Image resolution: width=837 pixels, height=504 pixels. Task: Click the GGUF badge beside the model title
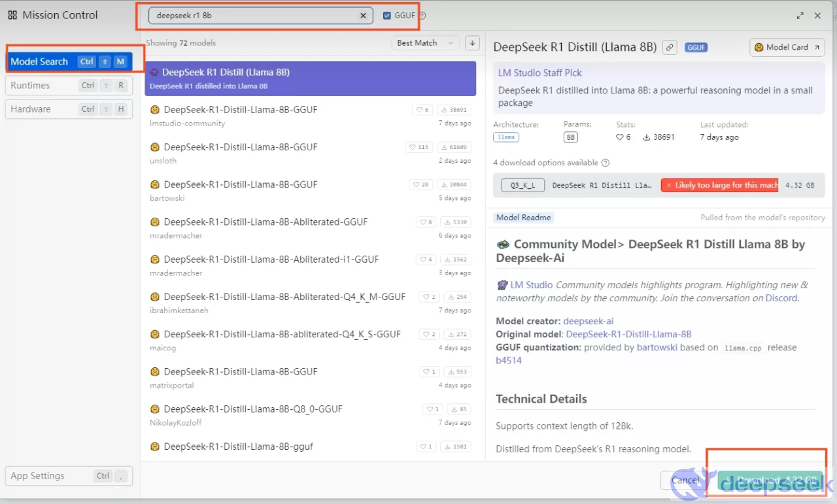[696, 48]
